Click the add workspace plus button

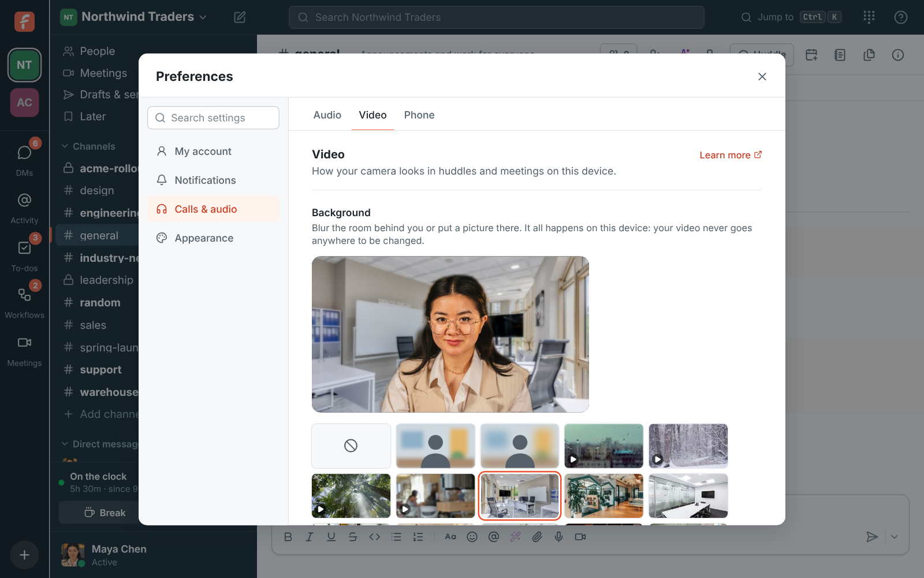pos(24,555)
